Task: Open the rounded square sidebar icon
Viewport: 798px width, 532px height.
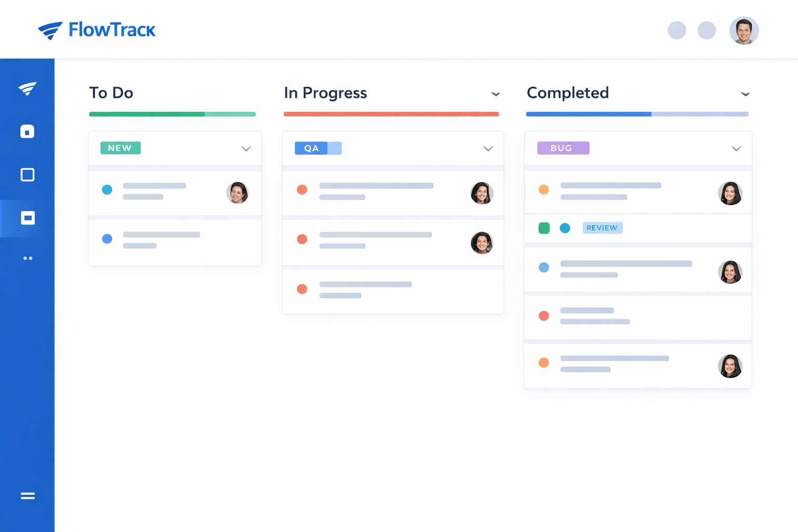Action: pos(28,131)
